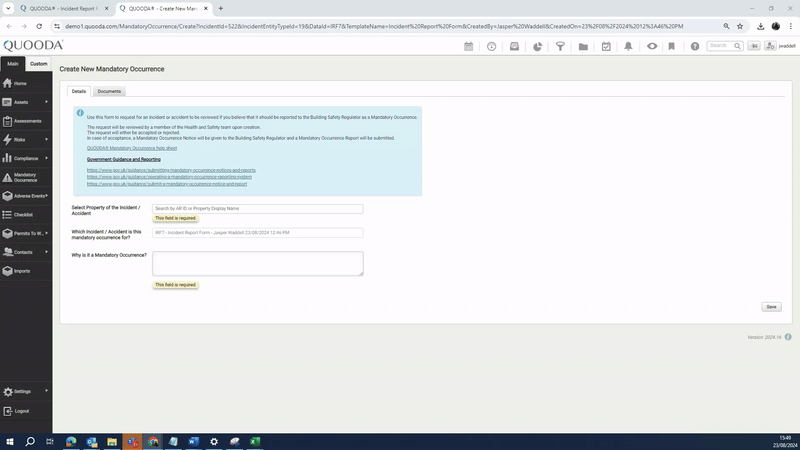Open Mandatory Occurrence sidebar item
This screenshot has width=800, height=450.
26,177
